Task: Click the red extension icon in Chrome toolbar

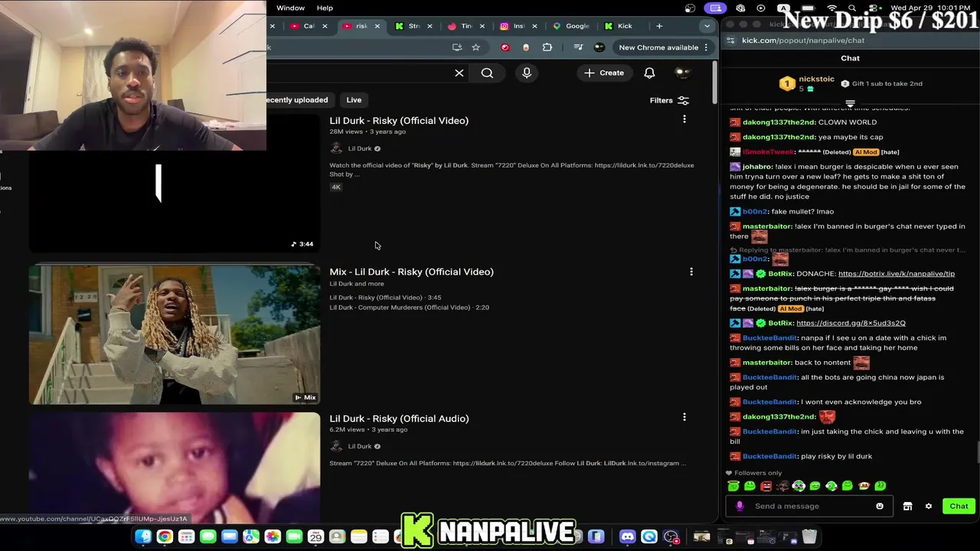Action: point(505,47)
